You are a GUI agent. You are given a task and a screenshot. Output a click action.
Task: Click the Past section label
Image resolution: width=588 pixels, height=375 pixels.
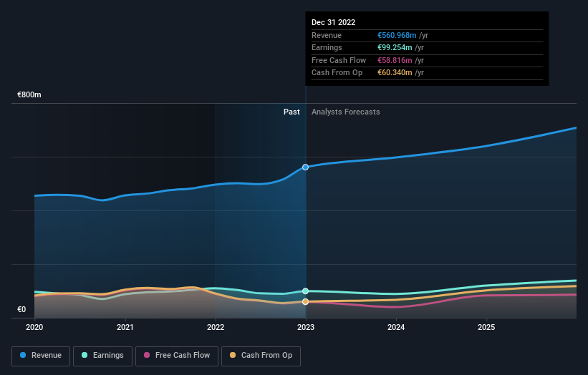(x=291, y=112)
